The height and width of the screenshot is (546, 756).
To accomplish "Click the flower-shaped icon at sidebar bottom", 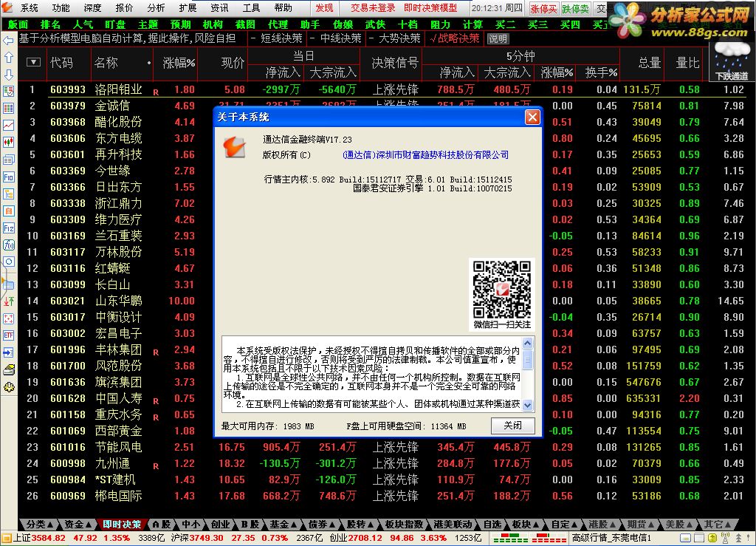I will [8, 387].
